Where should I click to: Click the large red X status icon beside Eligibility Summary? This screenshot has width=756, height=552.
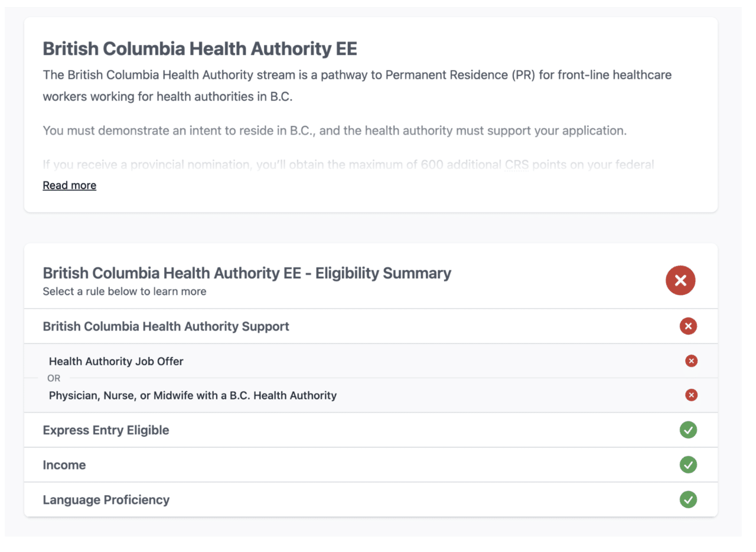click(680, 280)
